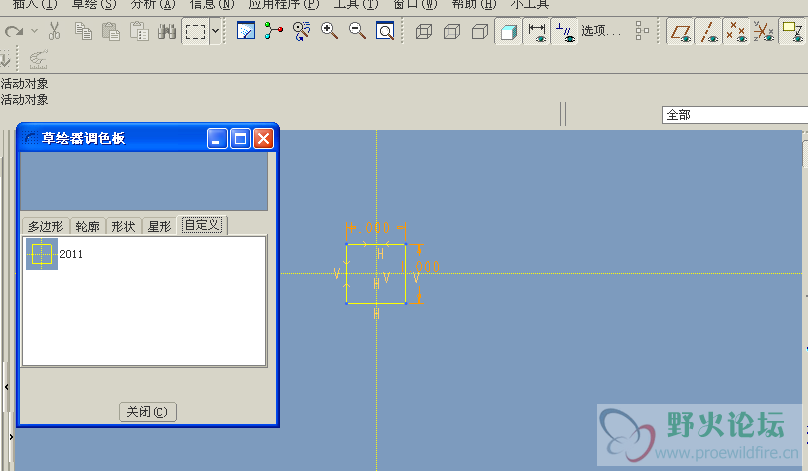This screenshot has width=808, height=471.
Task: Click the sash handle left of the 全部 filter
Action: click(563, 114)
